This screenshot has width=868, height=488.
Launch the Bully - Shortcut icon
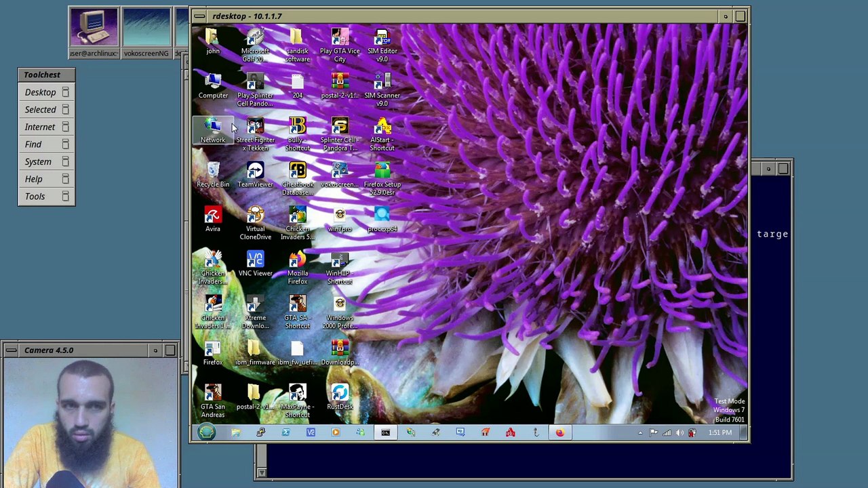coord(297,134)
